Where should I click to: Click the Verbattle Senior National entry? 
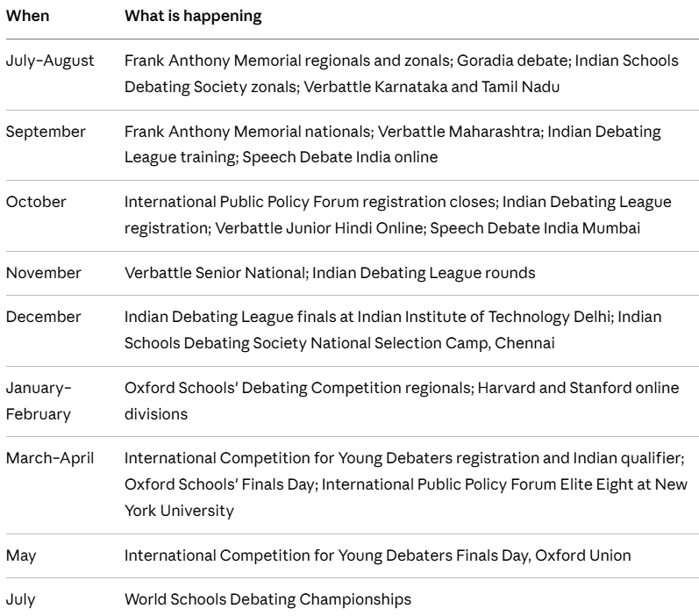pos(216,273)
